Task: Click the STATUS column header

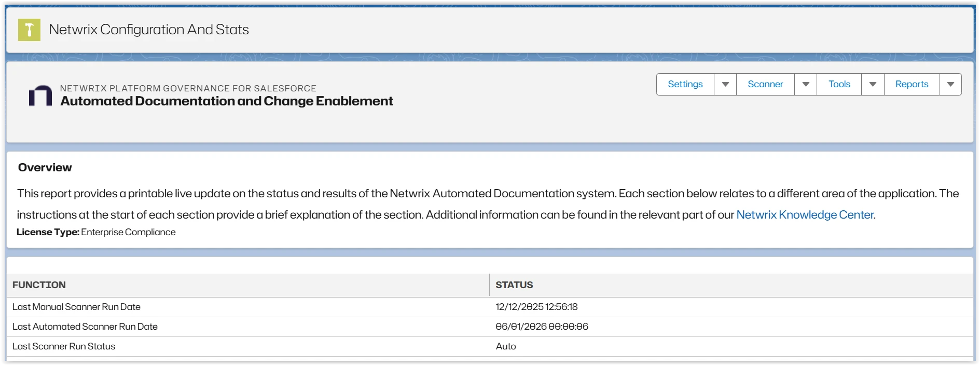Action: pyautogui.click(x=514, y=285)
